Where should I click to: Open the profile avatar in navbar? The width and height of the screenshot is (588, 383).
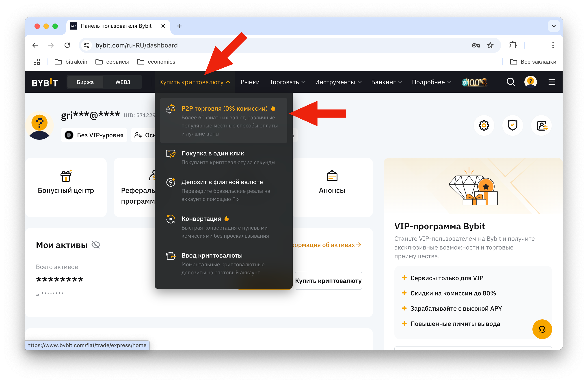coord(530,82)
